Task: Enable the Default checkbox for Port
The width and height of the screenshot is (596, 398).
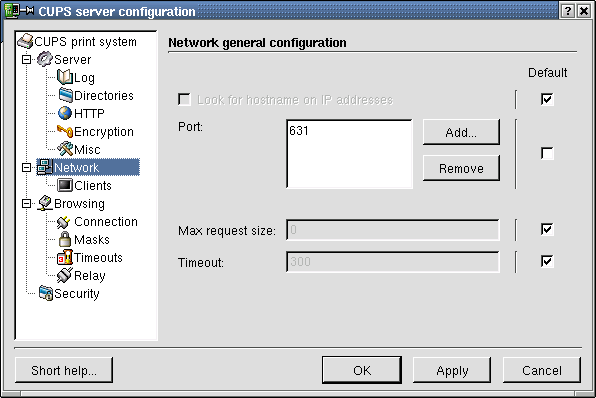Action: [547, 154]
